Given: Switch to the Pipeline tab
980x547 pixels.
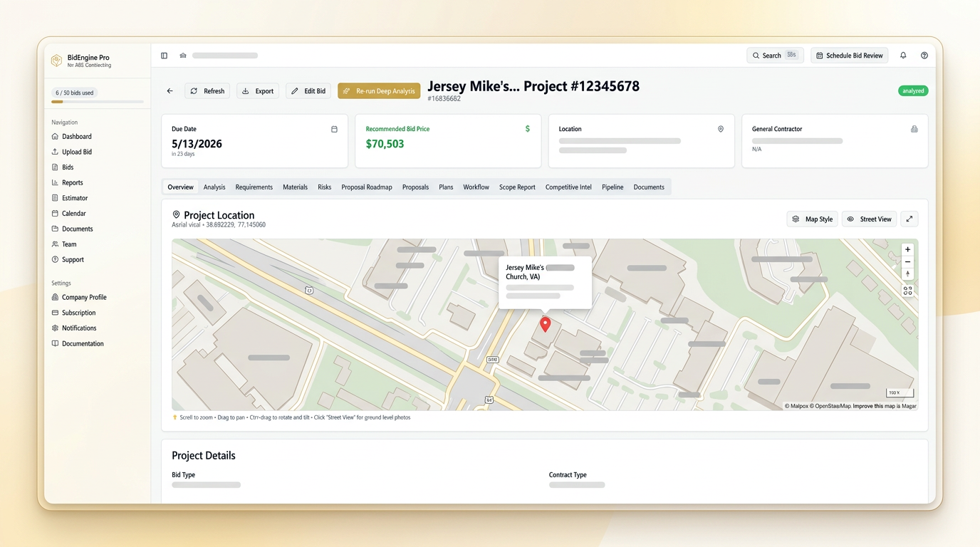Looking at the screenshot, I should click(612, 187).
